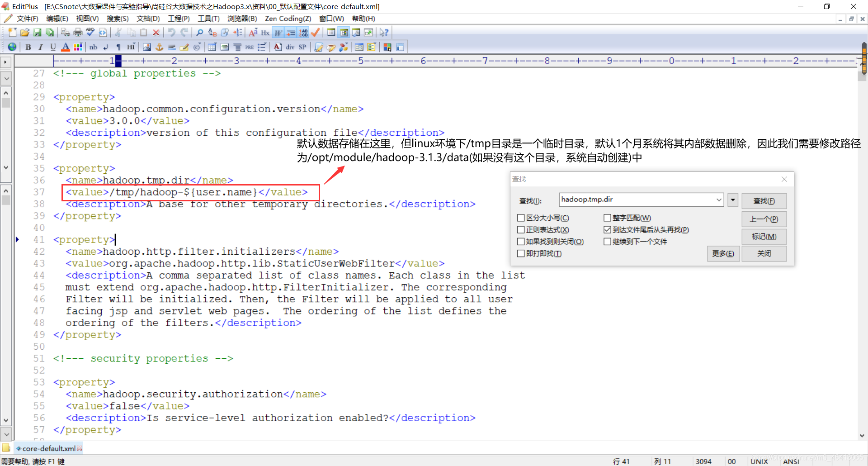Click the 标记(M) mark button
Viewport: 868px width, 466px height.
tap(764, 237)
